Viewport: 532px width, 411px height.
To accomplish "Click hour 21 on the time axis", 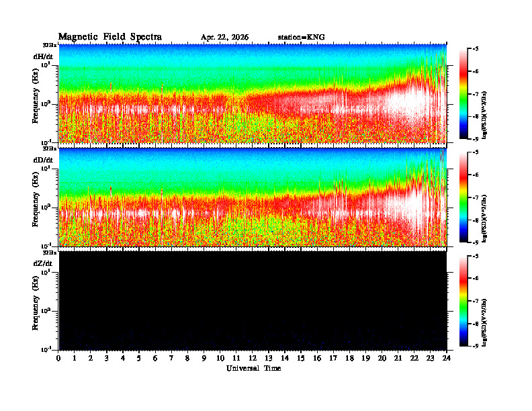I will click(x=398, y=358).
